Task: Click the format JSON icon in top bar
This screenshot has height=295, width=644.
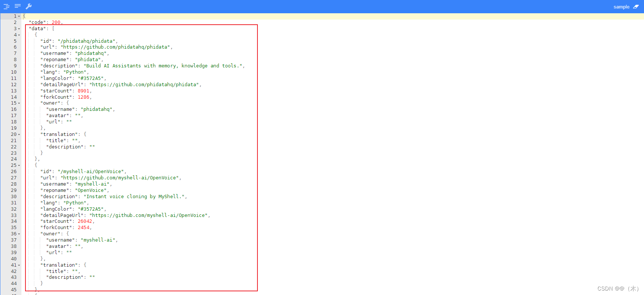Action: tap(7, 6)
